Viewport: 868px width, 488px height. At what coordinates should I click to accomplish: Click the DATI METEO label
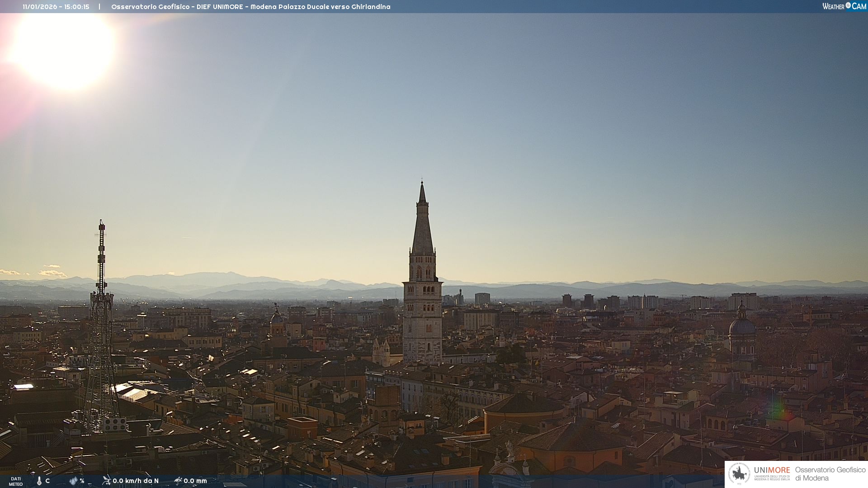coord(16,481)
